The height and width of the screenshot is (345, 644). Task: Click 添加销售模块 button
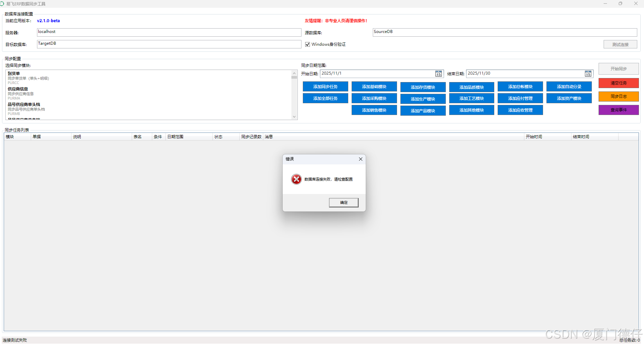(x=374, y=110)
